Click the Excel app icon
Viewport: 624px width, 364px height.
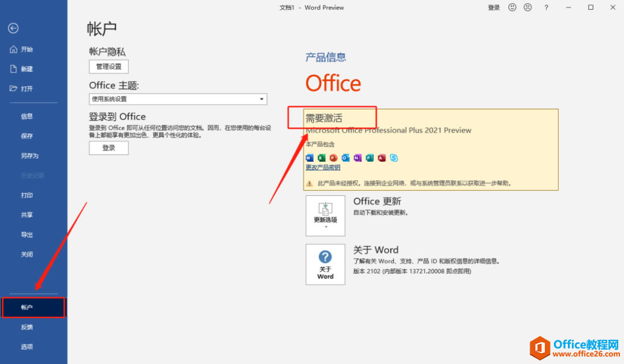point(322,158)
